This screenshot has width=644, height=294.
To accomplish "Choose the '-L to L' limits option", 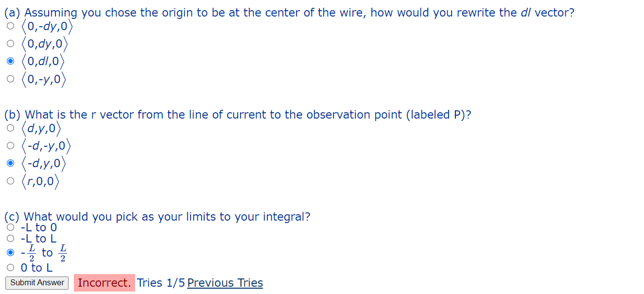I will [10, 238].
